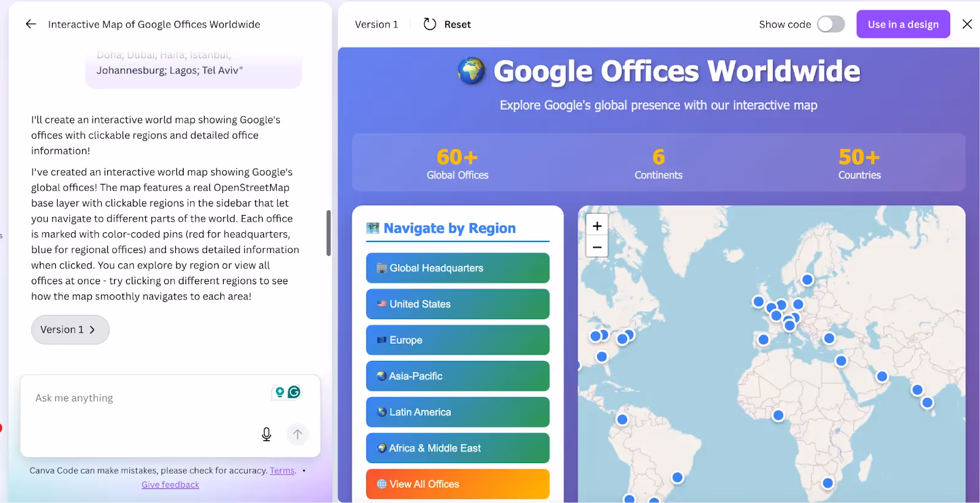Screen dimensions: 980x503
Task: Select Asia-Pacific region
Action: (458, 376)
